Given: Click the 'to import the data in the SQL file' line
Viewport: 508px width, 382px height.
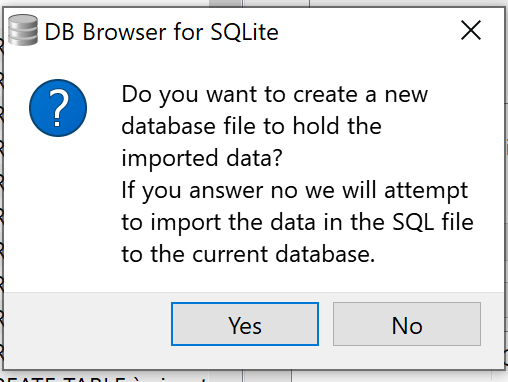Looking at the screenshot, I should (x=297, y=222).
